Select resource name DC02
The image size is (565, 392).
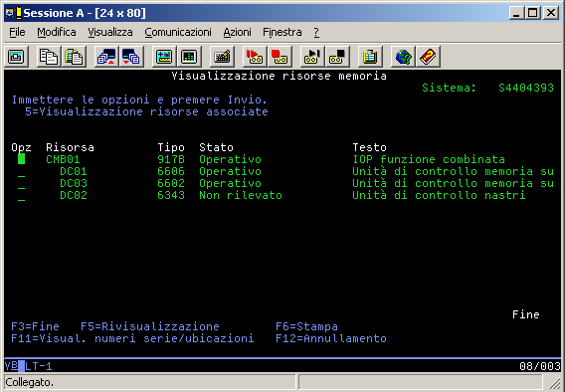[74, 195]
